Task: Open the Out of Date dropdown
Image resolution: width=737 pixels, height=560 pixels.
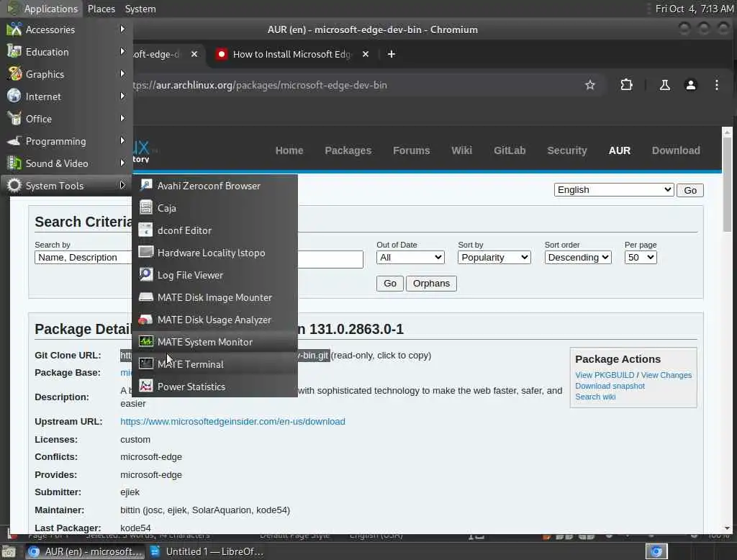Action: point(410,258)
